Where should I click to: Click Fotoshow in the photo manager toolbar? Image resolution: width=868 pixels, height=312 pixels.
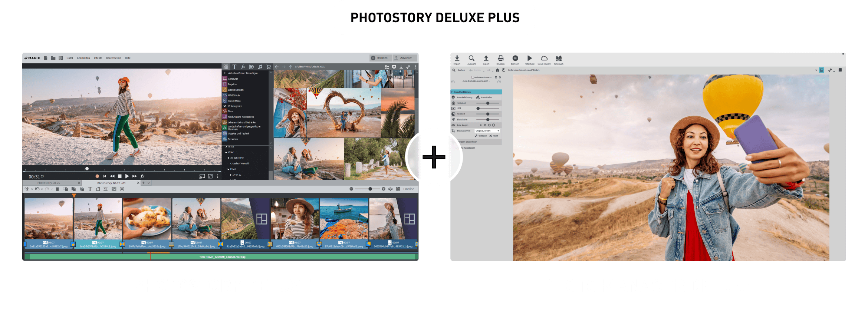point(530,60)
